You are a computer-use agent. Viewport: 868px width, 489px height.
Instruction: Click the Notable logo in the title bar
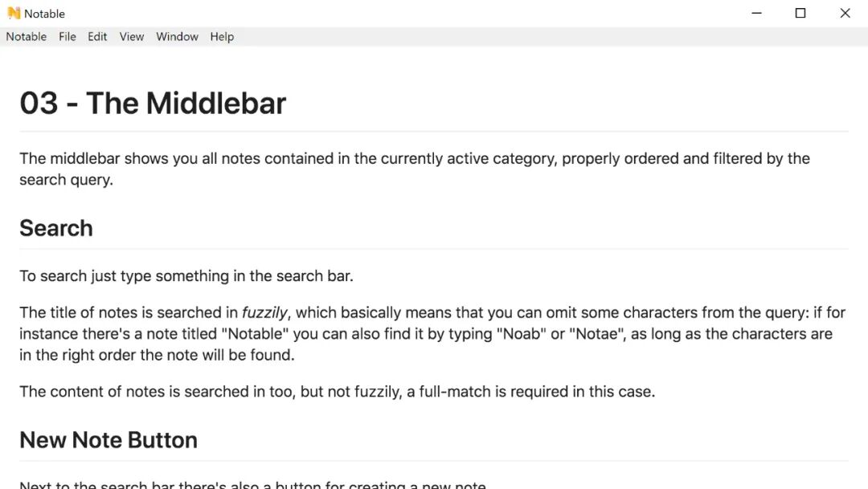coord(14,14)
